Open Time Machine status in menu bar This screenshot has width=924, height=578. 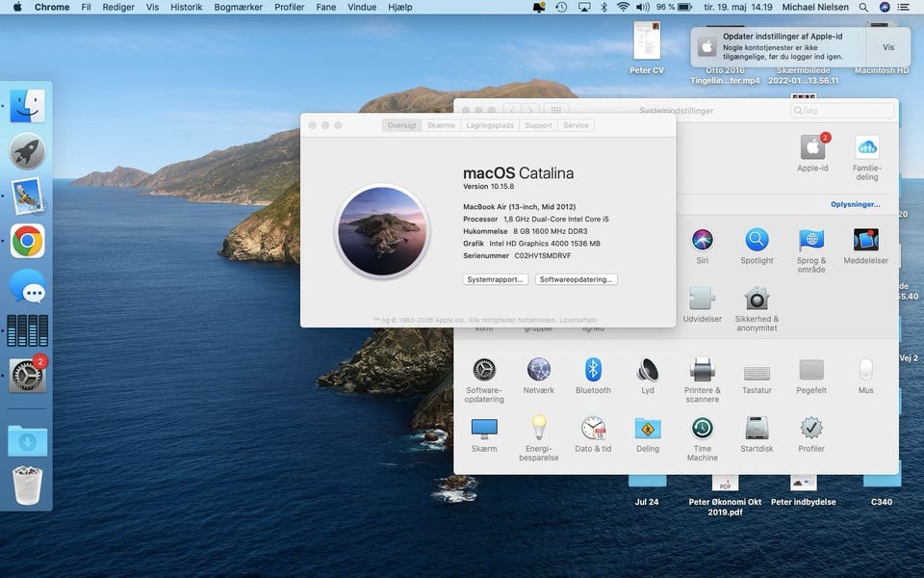click(x=561, y=7)
